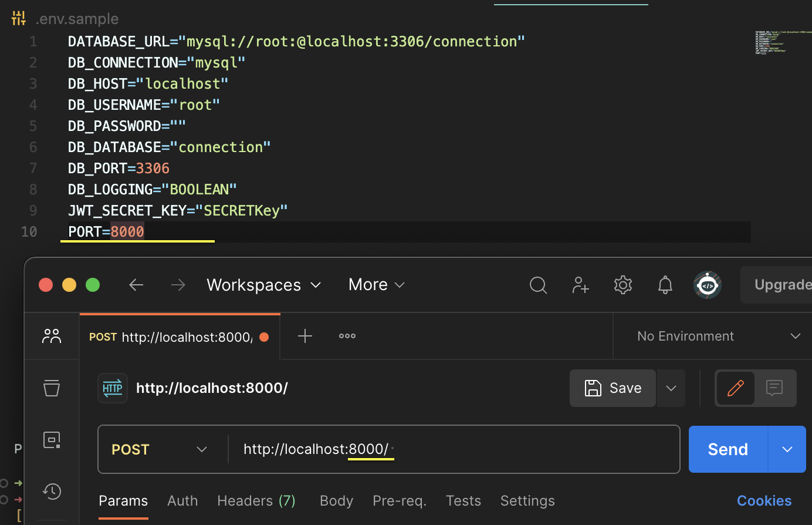
Task: Click the pencil edit mode icon
Action: tap(736, 388)
